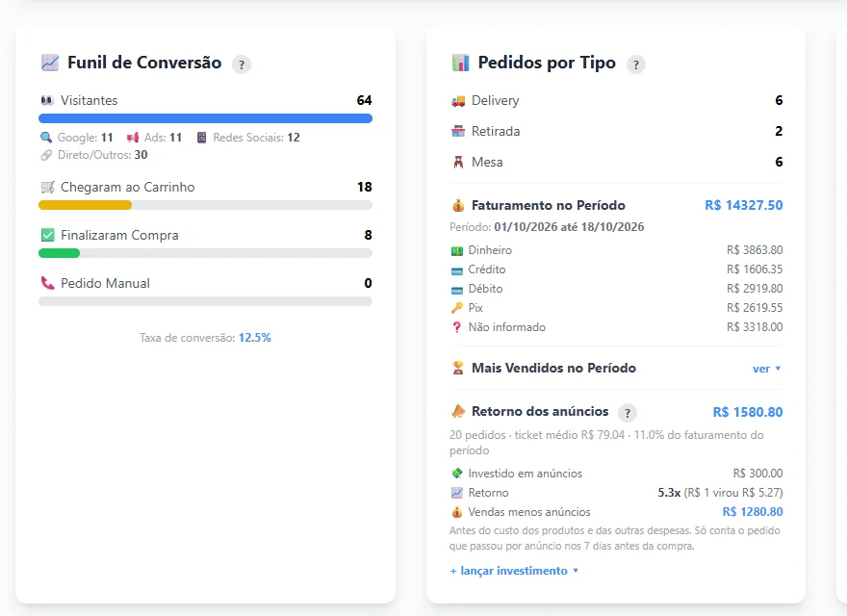The height and width of the screenshot is (616, 847).
Task: Click the Retorno dos anúncios bell icon
Action: pos(458,411)
